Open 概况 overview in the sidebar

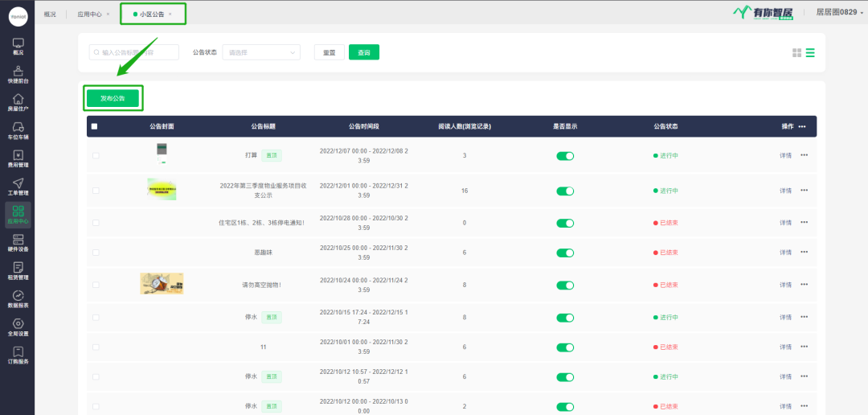click(18, 46)
